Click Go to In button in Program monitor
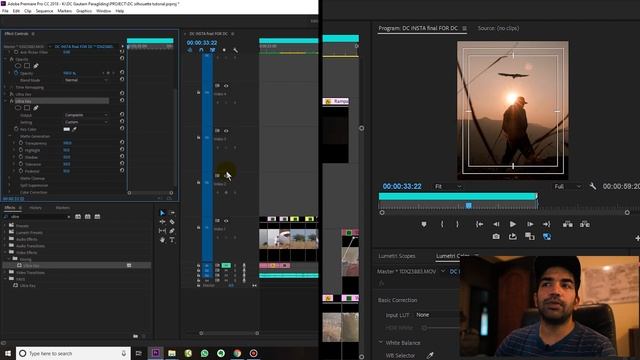 point(479,224)
